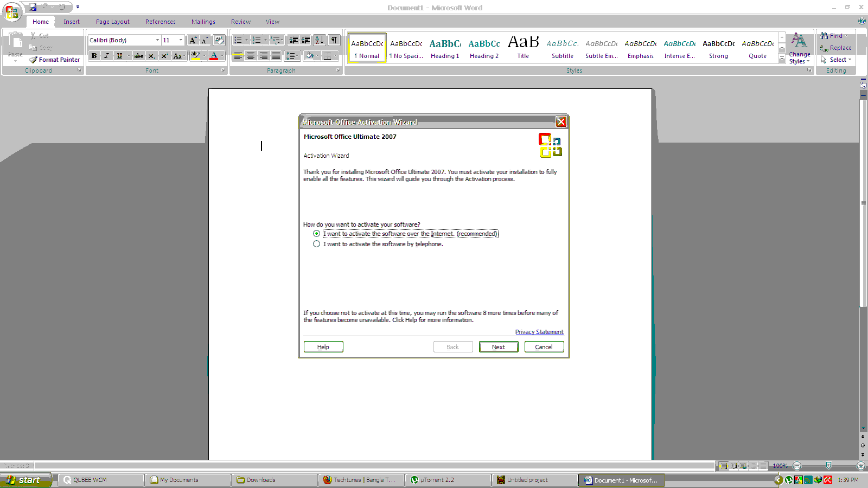The image size is (868, 488).
Task: Click the Replace tool in Editing group
Action: [836, 48]
